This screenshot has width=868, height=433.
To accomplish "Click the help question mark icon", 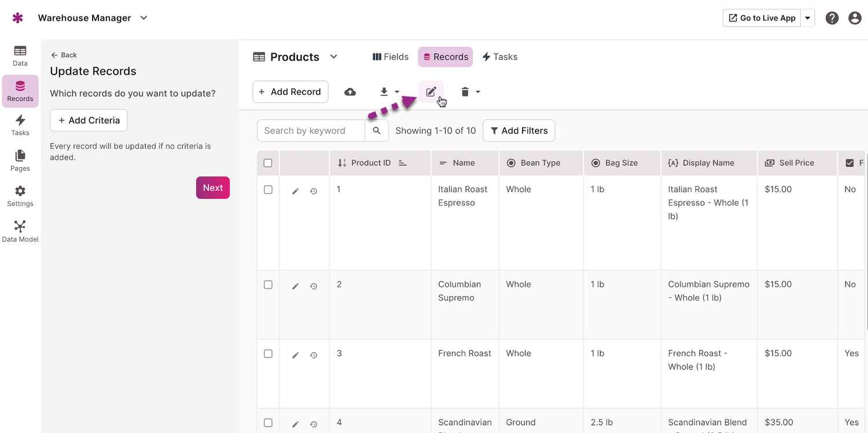I will [832, 18].
